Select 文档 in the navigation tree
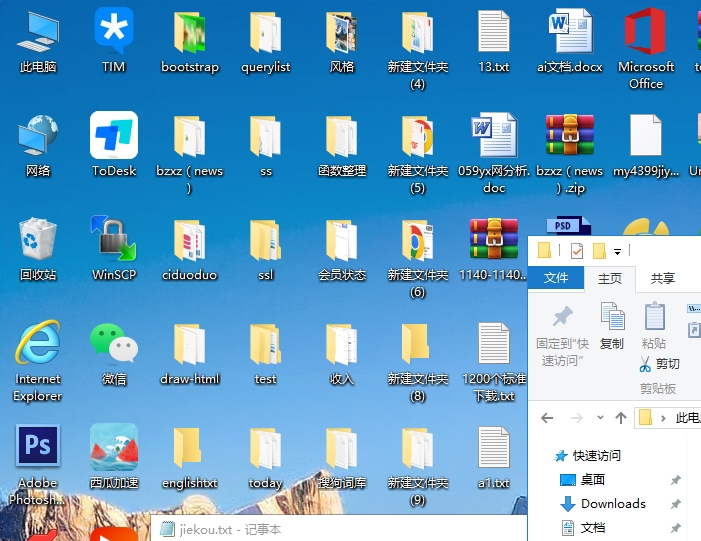 point(583,528)
